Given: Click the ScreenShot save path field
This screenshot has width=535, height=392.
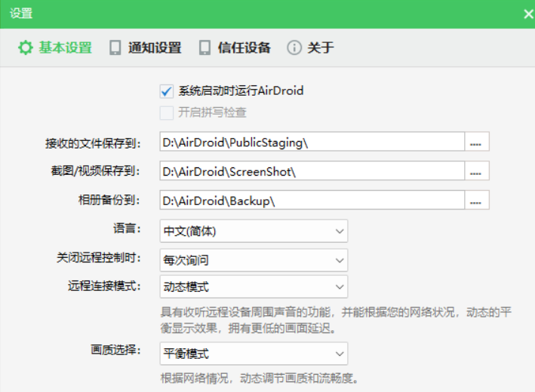Looking at the screenshot, I should [x=312, y=171].
